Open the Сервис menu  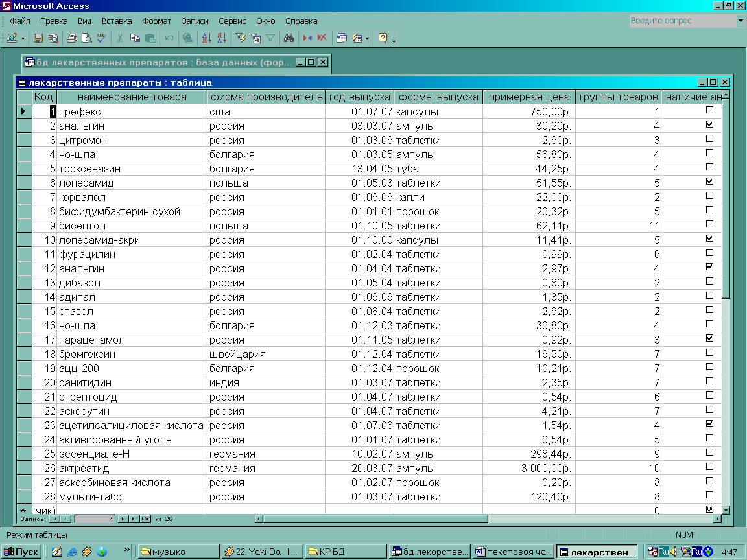[232, 21]
